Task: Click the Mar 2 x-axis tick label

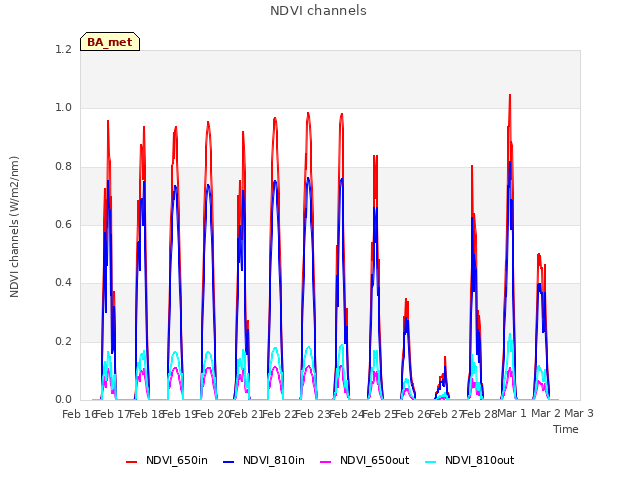Action: pyautogui.click(x=546, y=413)
